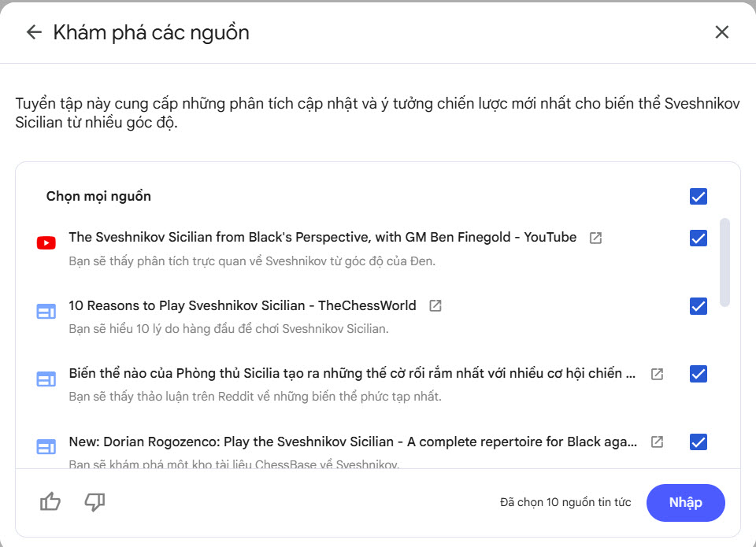Open Ben Finegold YouTube source external link icon
Image resolution: width=756 pixels, height=547 pixels.
click(x=595, y=238)
